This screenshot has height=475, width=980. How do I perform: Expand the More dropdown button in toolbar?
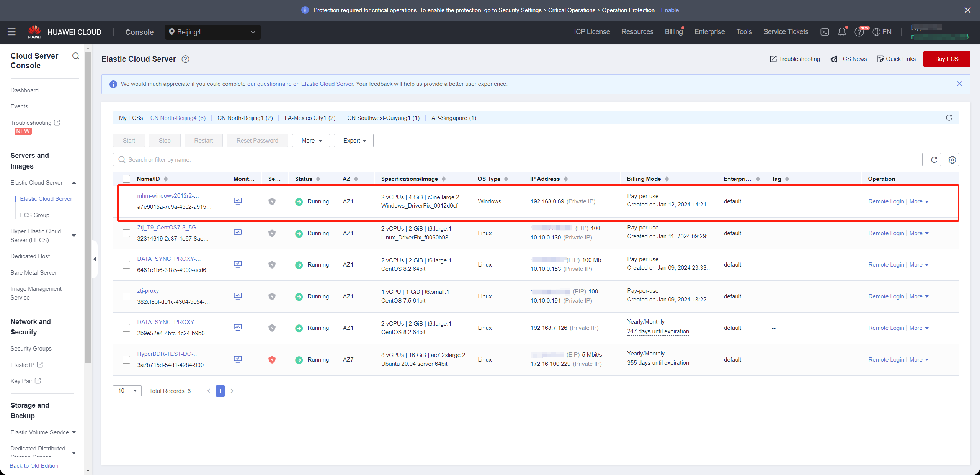310,141
